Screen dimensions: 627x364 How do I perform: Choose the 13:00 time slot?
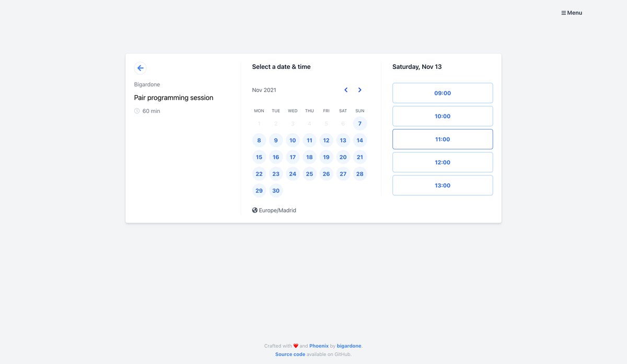coord(443,185)
